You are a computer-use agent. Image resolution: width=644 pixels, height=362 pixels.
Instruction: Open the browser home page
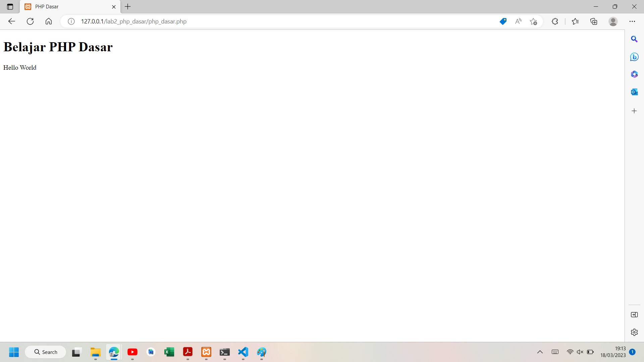point(49,21)
